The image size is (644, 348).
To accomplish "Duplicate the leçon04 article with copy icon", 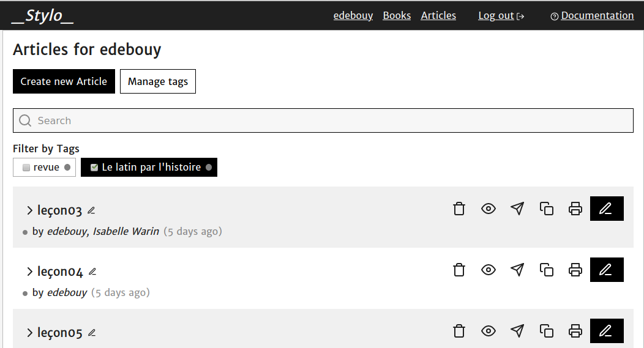I will [x=547, y=270].
